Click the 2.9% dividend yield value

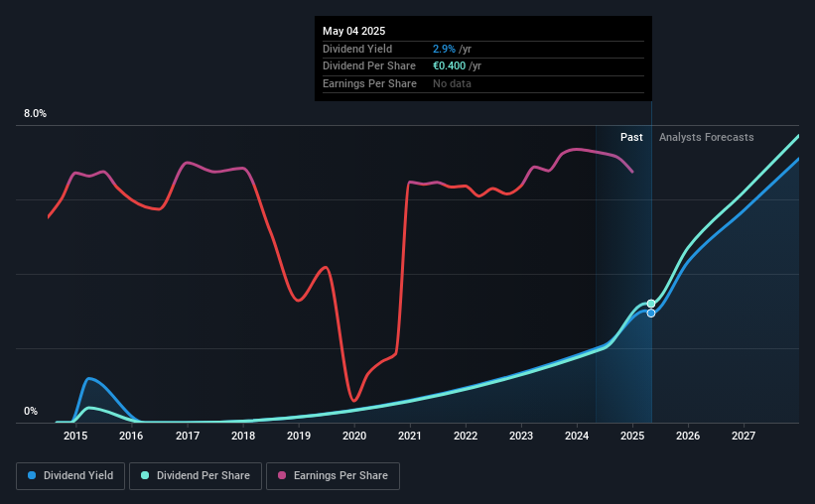pos(444,49)
